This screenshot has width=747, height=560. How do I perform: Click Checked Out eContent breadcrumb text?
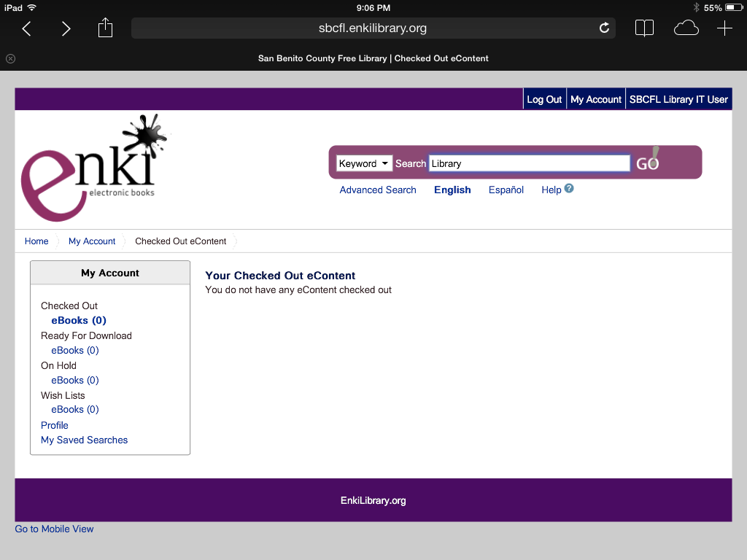click(x=181, y=241)
